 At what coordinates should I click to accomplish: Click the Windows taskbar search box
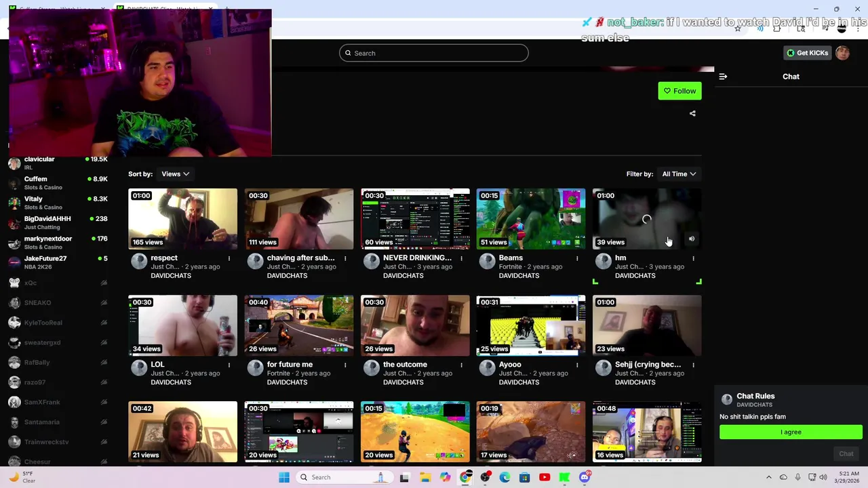[343, 477]
